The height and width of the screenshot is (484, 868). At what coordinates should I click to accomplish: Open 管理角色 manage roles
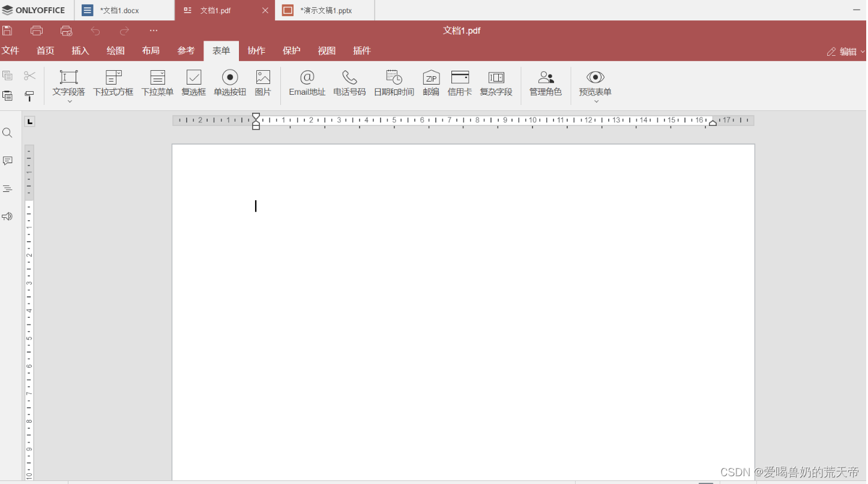click(x=546, y=83)
